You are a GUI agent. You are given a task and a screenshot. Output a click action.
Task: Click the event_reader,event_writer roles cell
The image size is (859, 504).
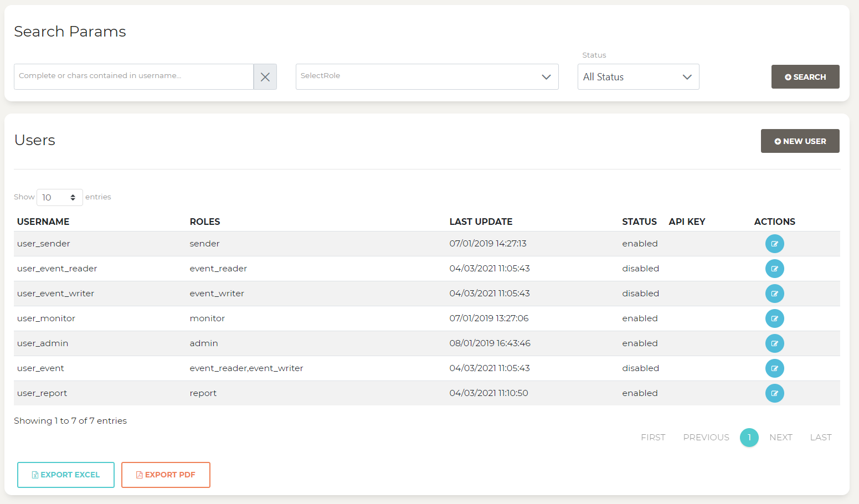click(246, 368)
